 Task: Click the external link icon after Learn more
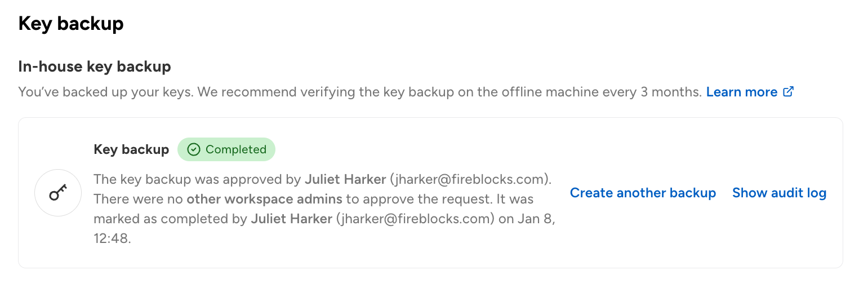click(x=789, y=91)
